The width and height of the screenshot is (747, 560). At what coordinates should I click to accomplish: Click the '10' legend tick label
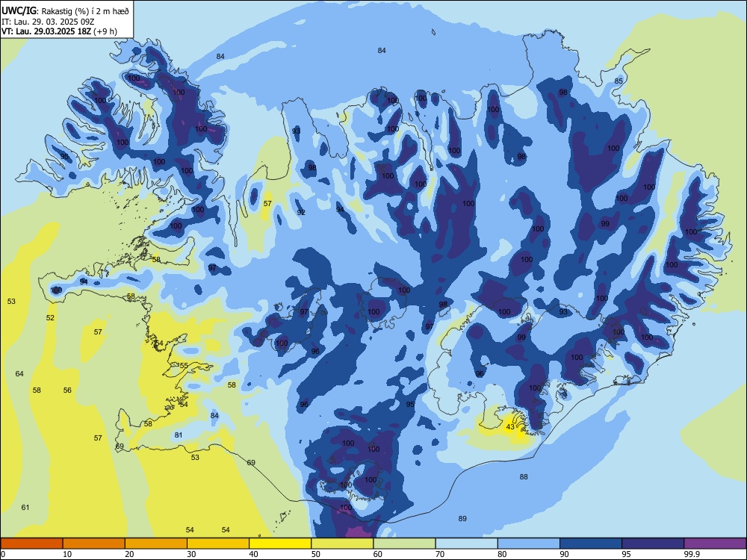(x=67, y=554)
